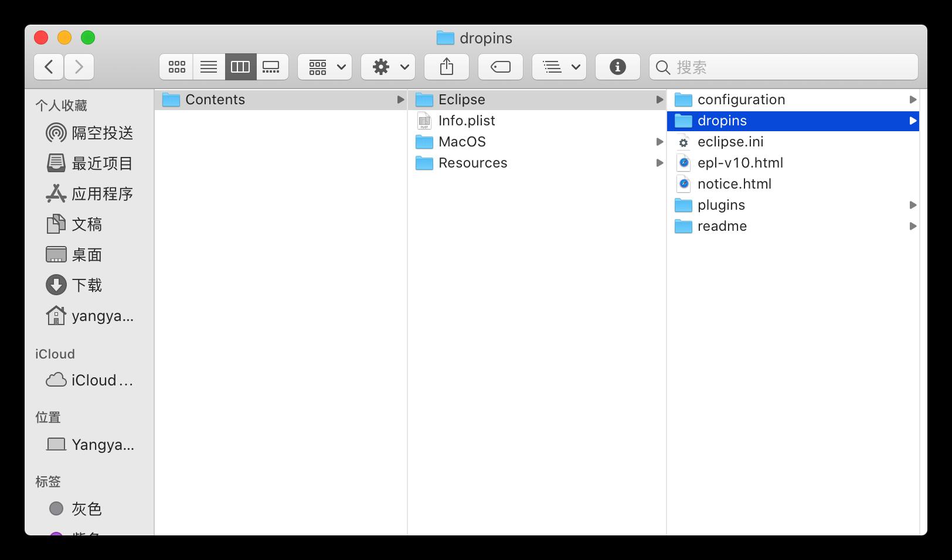Image resolution: width=952 pixels, height=560 pixels.
Task: Select the Resources folder
Action: pyautogui.click(x=537, y=163)
